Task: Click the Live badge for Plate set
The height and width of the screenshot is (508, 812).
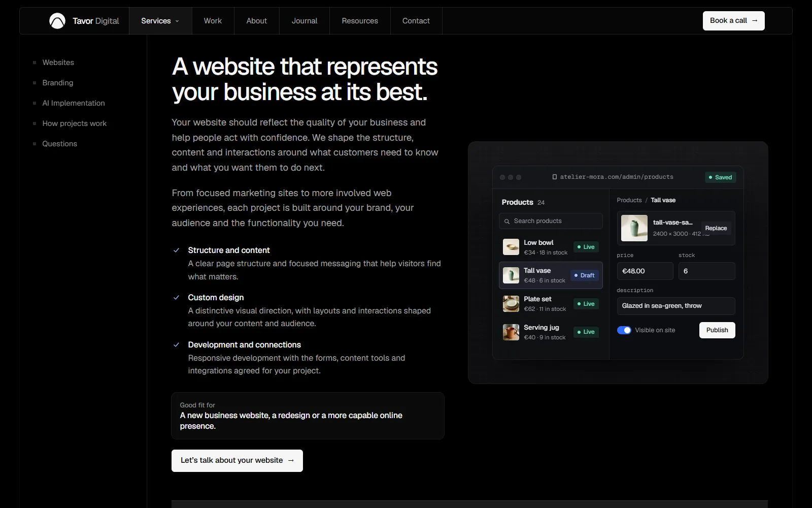Action: coord(586,304)
